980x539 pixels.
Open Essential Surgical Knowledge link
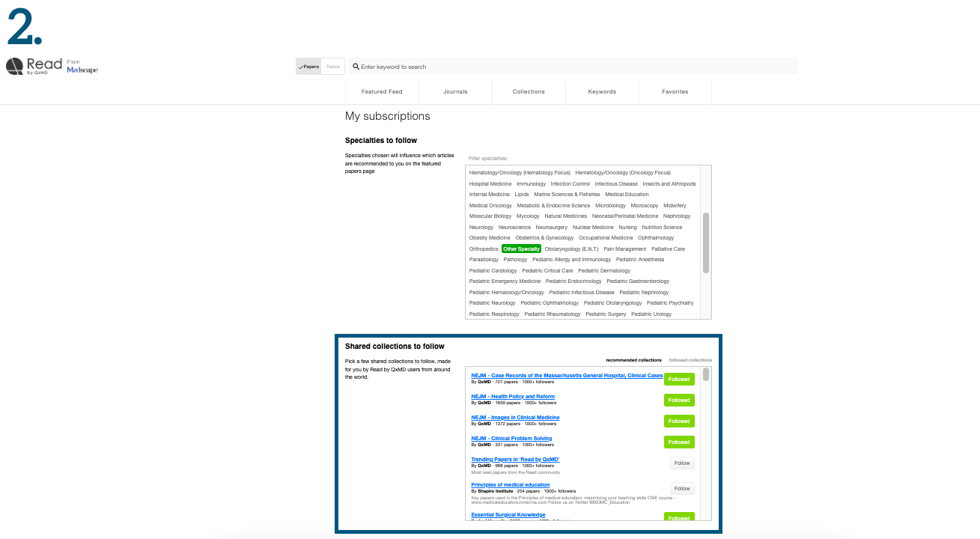508,515
